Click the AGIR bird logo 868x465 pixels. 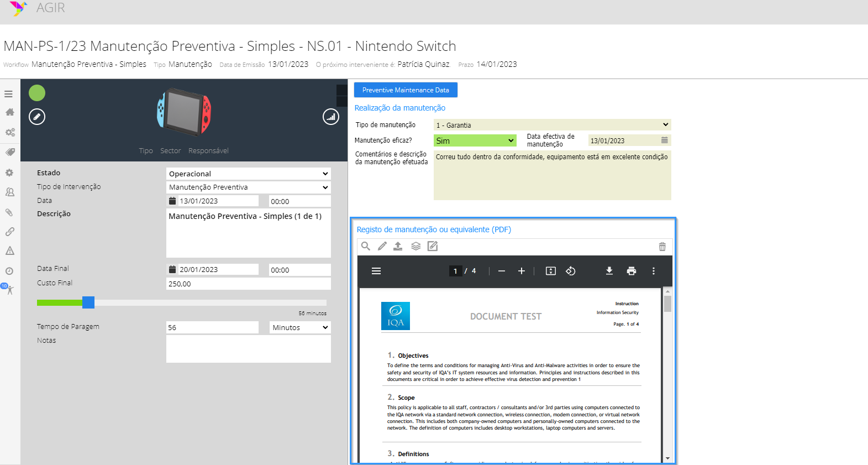pos(18,8)
